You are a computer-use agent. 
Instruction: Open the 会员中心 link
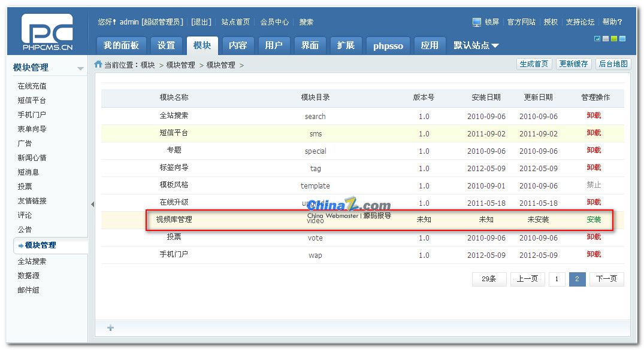coord(274,22)
